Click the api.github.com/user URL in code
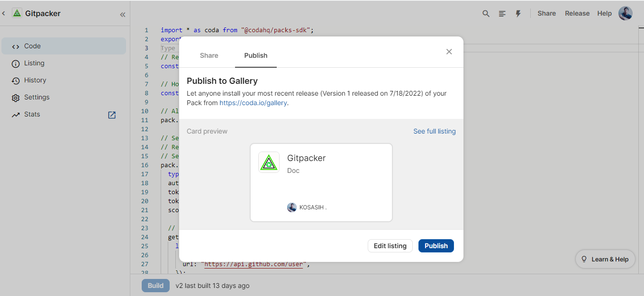This screenshot has height=296, width=644. pyautogui.click(x=254, y=264)
